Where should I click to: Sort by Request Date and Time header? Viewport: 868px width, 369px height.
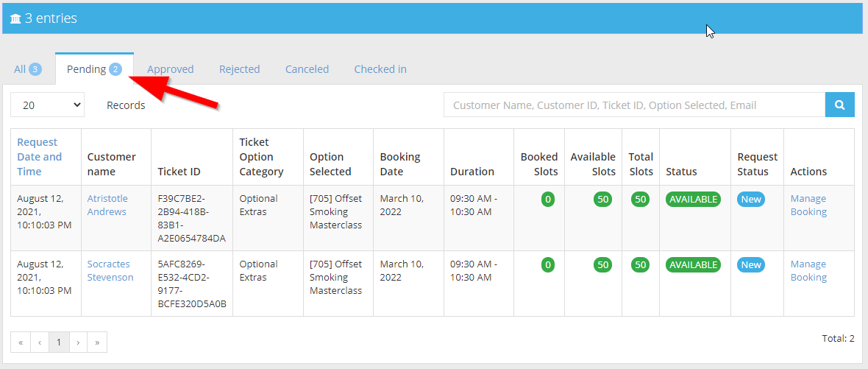39,157
